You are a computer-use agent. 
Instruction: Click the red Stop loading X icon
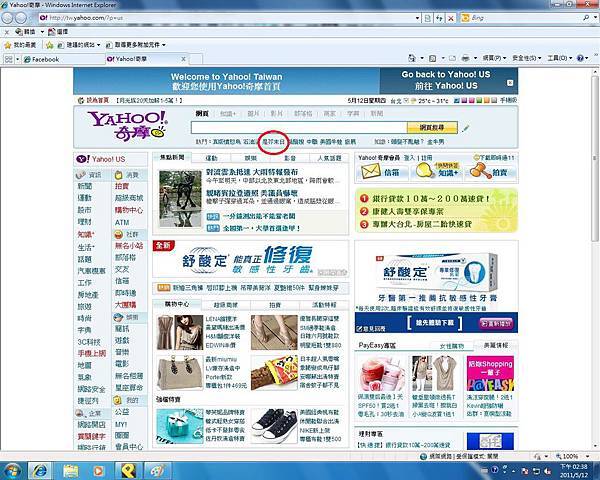coord(451,18)
